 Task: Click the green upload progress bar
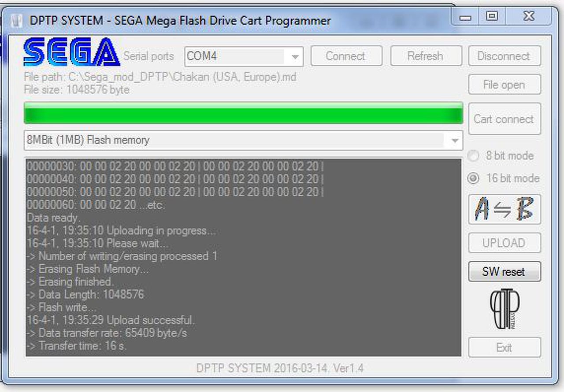[243, 113]
